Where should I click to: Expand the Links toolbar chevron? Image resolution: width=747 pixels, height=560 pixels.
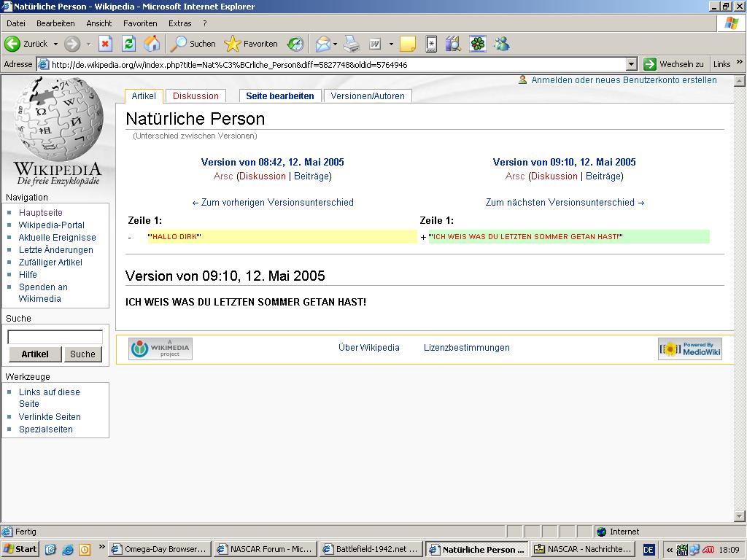(740, 62)
